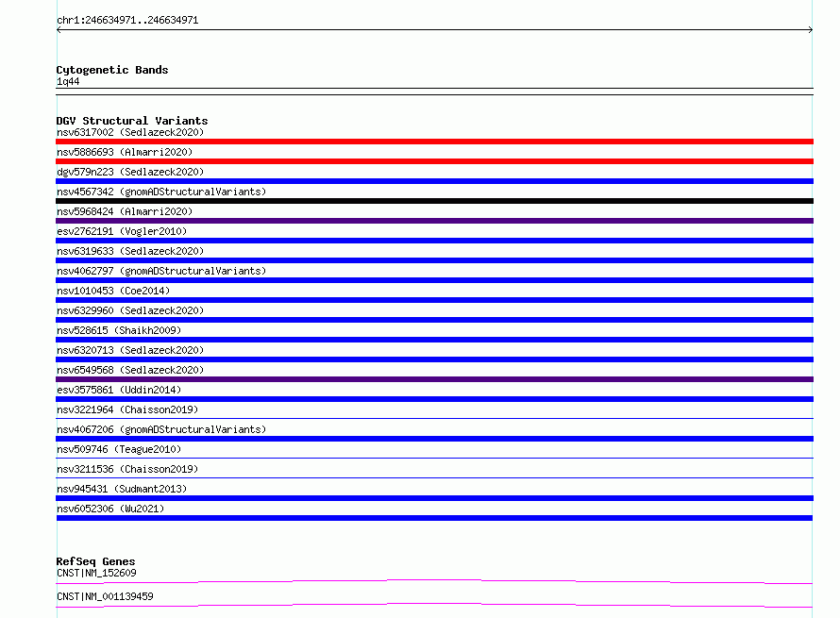840x618 pixels.
Task: Open variant nsv6052306 (Wu2021) label
Action: point(110,509)
